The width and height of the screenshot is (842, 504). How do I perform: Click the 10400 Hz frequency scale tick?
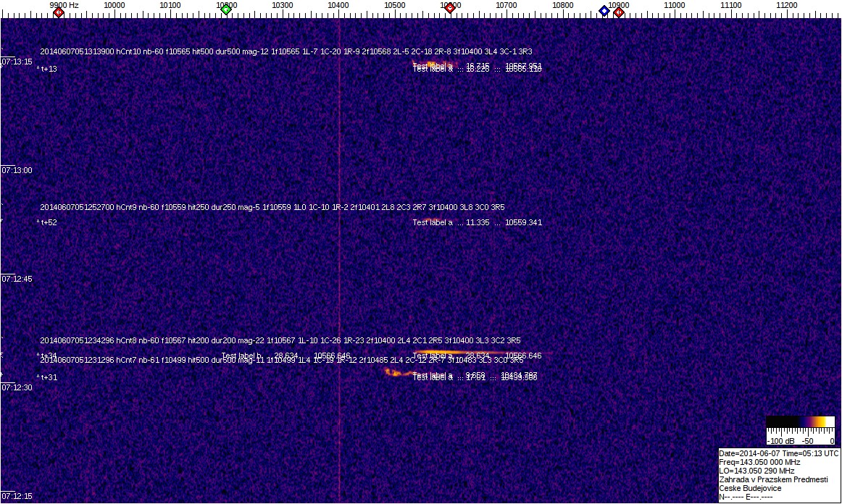tap(338, 5)
